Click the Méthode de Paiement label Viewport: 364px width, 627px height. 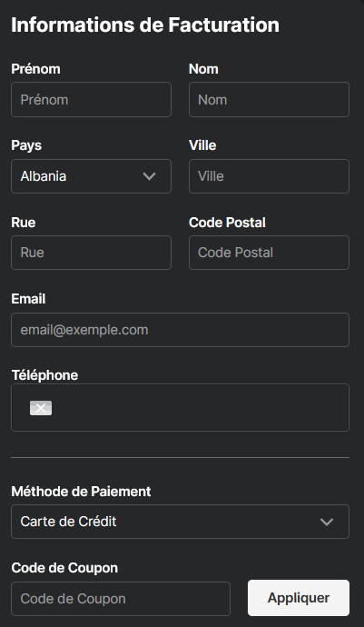tap(81, 491)
